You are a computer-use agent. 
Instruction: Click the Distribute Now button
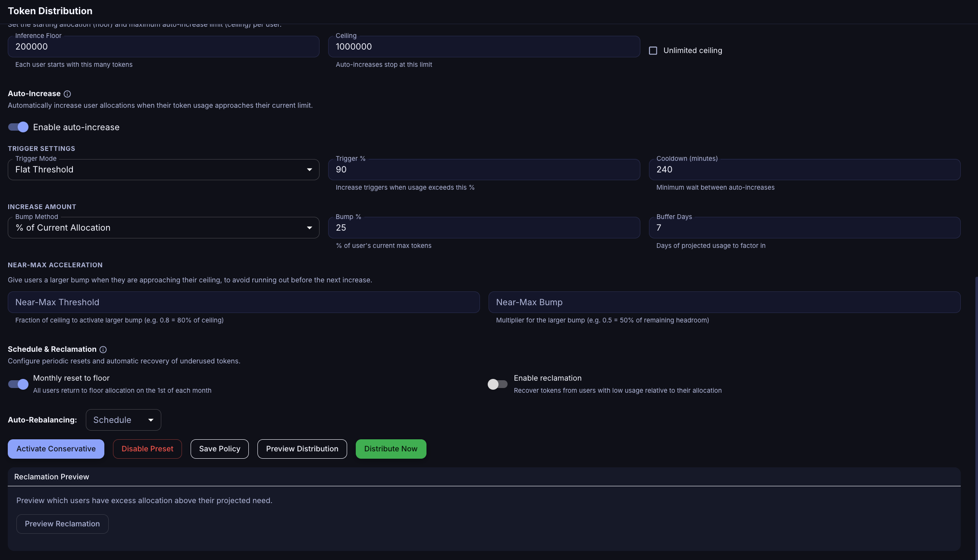391,449
